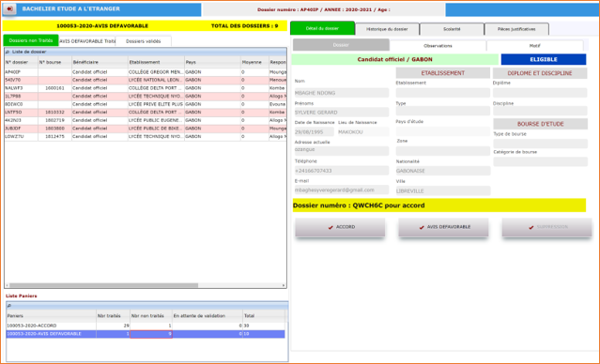Screen dimensions: 600x364
Task: Select the Détail du dossier tab
Action: coord(322,29)
